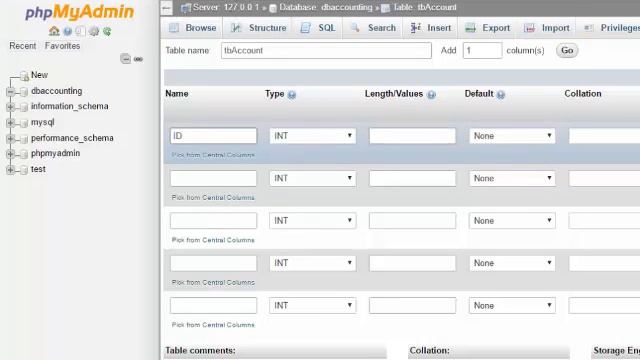This screenshot has height=360, width=640.
Task: Click Recent in navigation panel
Action: [23, 46]
